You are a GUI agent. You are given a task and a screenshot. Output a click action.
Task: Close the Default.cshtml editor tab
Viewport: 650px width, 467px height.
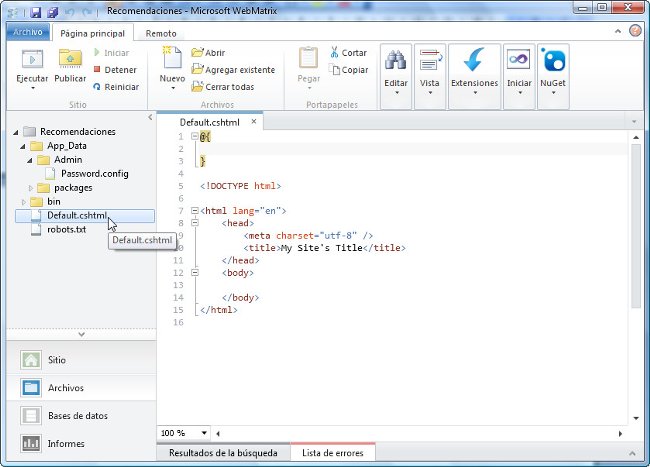[254, 122]
